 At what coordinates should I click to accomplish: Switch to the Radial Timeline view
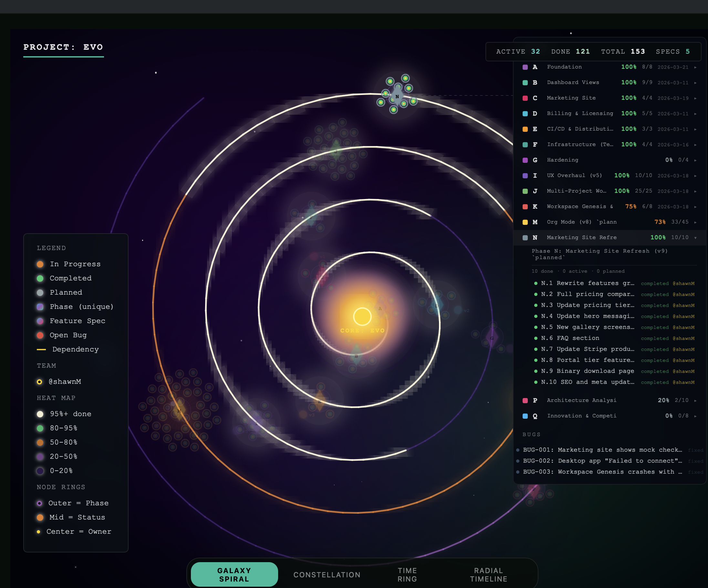[488, 574]
